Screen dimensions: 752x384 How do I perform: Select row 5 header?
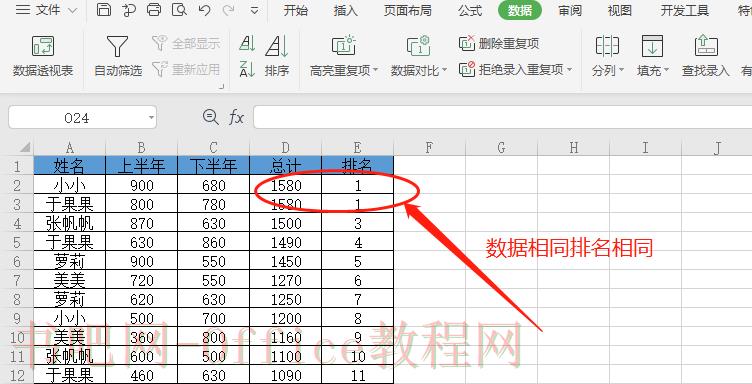(x=17, y=242)
